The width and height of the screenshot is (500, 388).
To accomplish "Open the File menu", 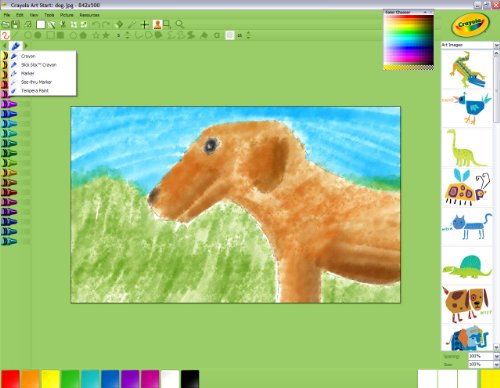I will (7, 15).
